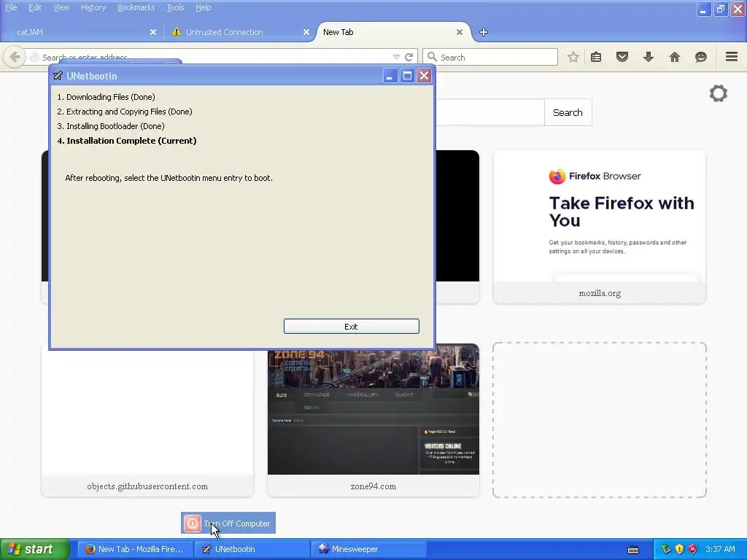Viewport: 747px width, 560px height.
Task: Click the empty dashed tile placeholder
Action: (600, 420)
